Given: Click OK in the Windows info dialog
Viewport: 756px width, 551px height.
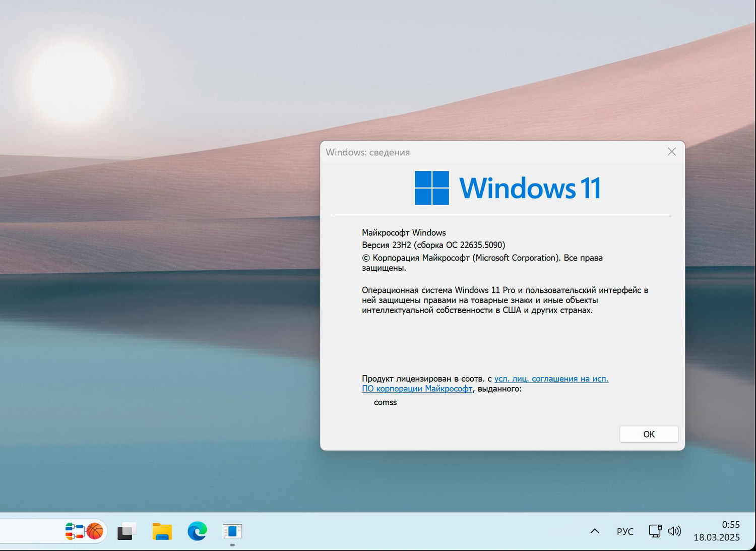Looking at the screenshot, I should (649, 434).
